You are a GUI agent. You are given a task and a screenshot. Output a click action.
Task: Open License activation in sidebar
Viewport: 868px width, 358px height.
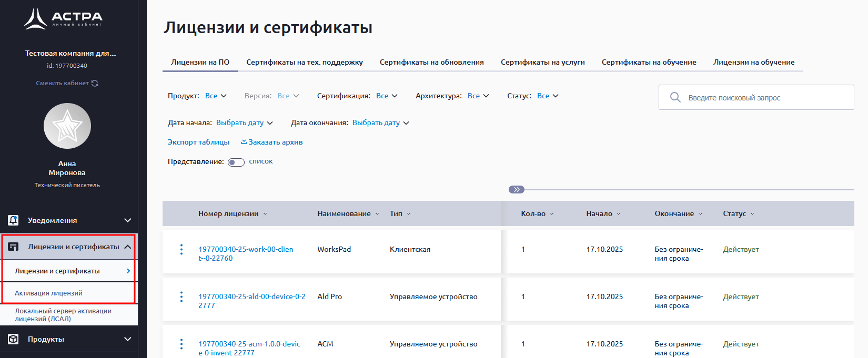(x=48, y=293)
